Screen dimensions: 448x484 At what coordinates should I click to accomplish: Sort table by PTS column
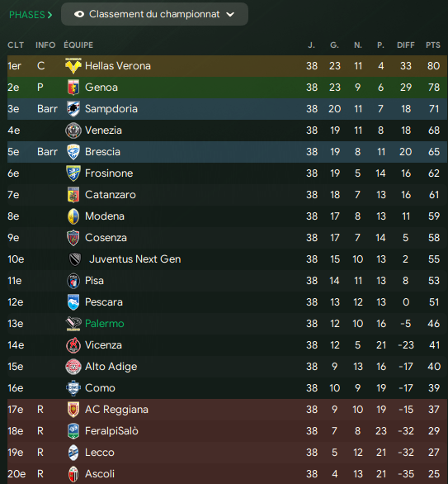click(433, 45)
